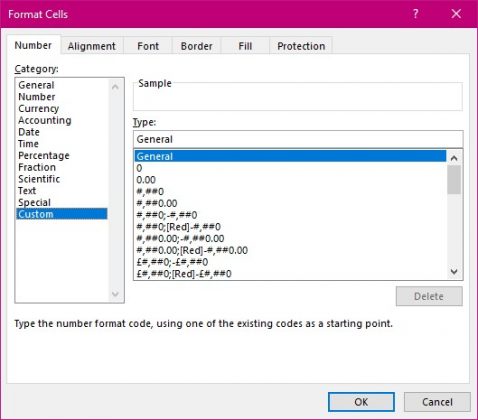This screenshot has width=478, height=420.
Task: Open the Font tab
Action: point(148,46)
